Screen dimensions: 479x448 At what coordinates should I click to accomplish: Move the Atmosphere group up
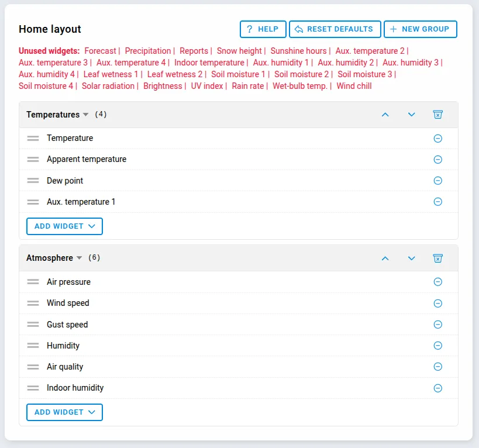point(385,259)
